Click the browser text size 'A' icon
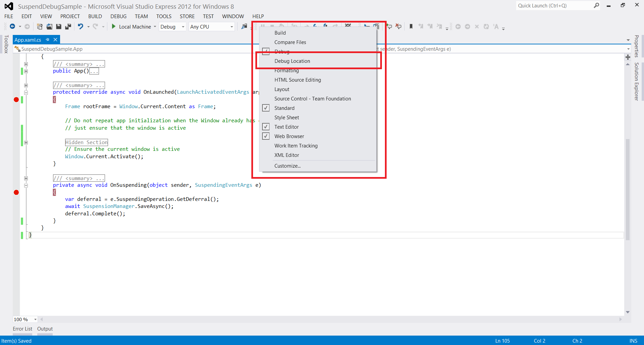The width and height of the screenshot is (644, 345). 496,27
